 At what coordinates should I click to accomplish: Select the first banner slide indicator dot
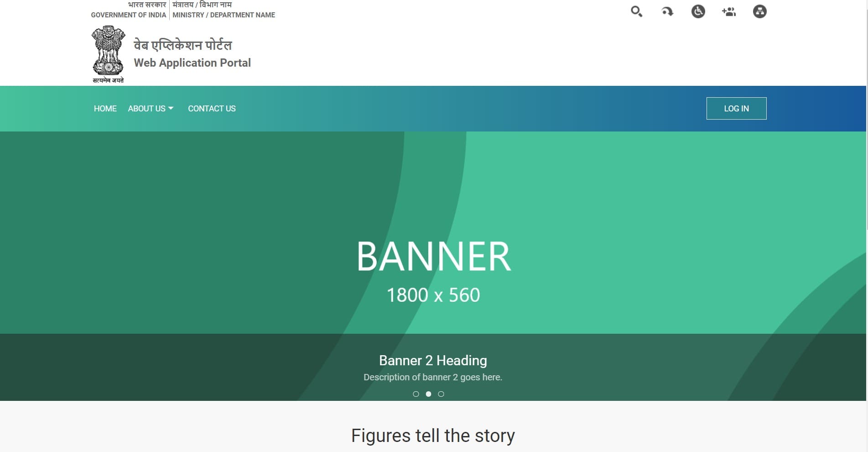(x=416, y=394)
